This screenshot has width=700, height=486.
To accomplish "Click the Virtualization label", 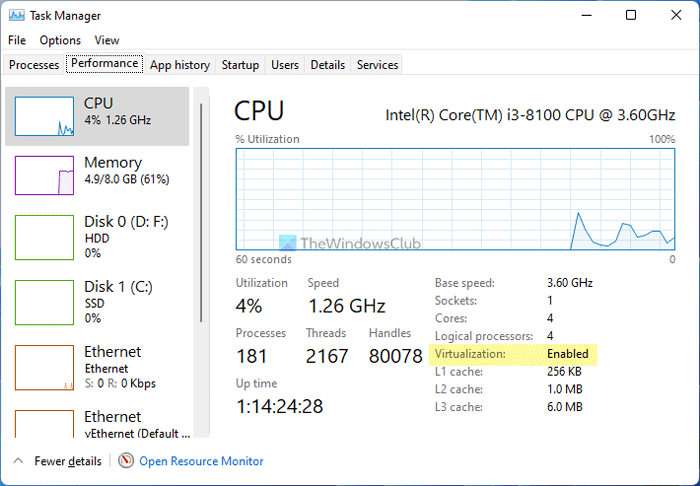I will (x=470, y=354).
